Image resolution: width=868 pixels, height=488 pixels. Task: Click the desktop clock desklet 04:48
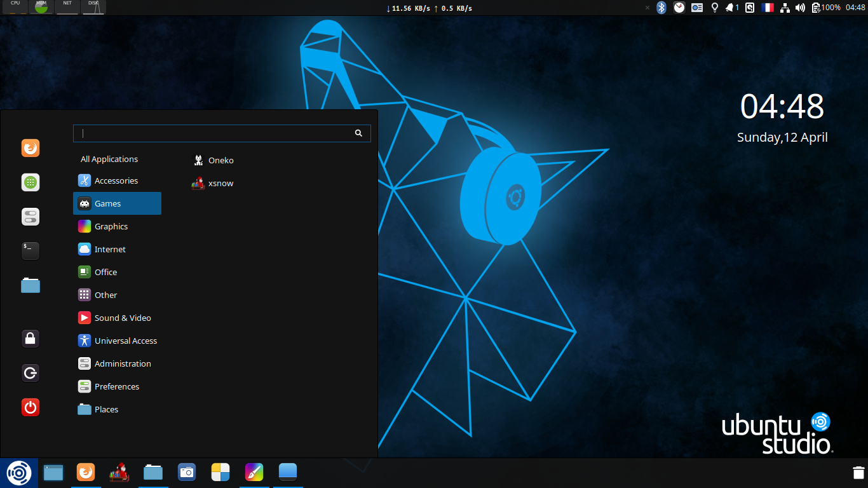[782, 106]
